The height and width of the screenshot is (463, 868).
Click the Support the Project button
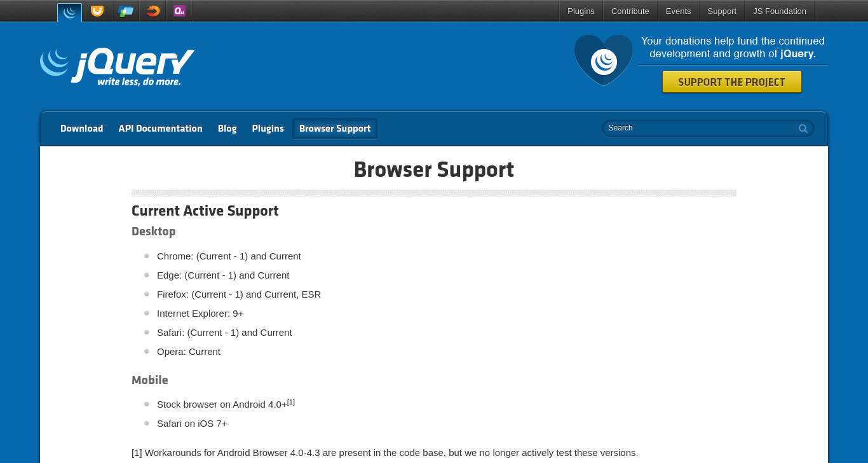pos(731,82)
